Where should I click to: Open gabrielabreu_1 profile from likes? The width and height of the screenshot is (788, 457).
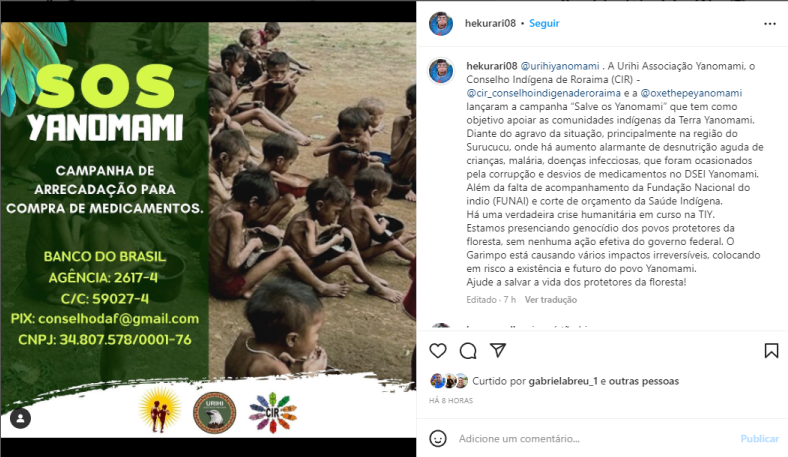coord(563,381)
